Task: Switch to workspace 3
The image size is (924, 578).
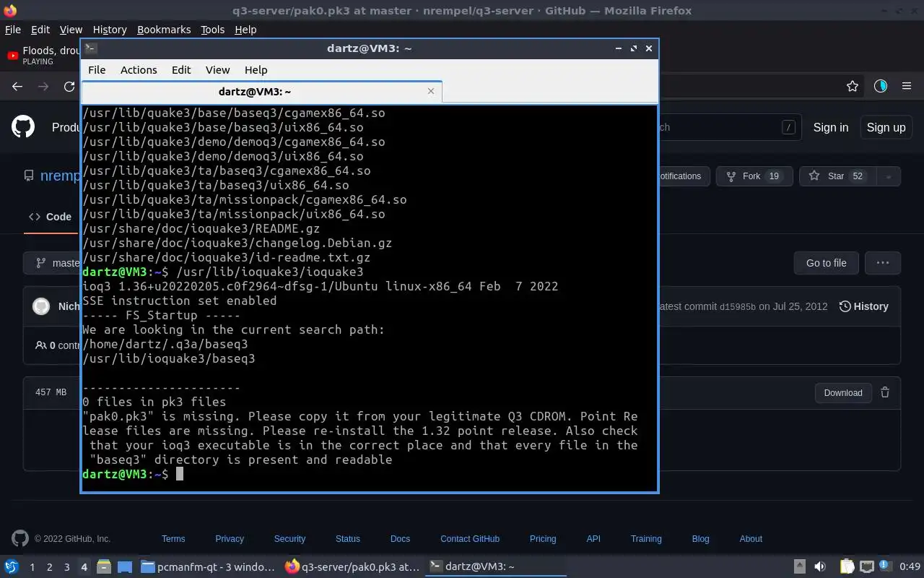Action: coord(66,567)
